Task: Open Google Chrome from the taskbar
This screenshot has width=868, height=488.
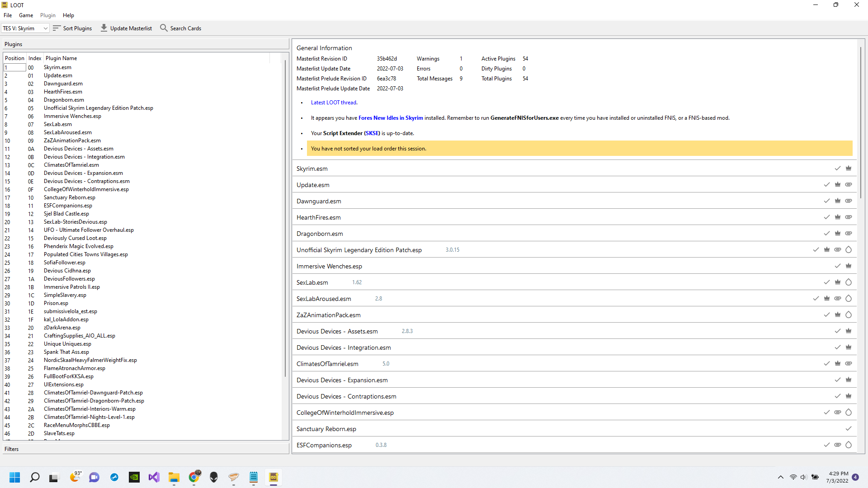Action: 194,477
